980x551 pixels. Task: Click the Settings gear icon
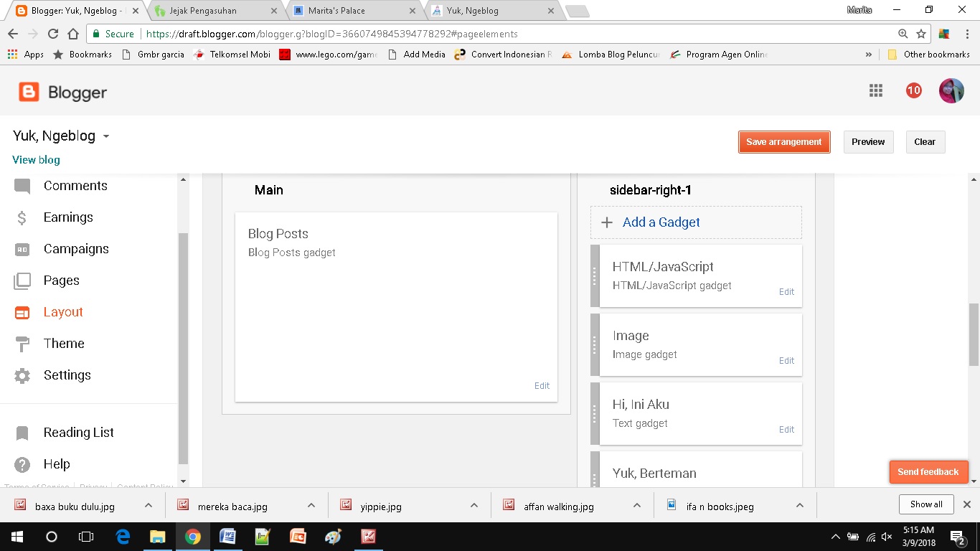point(22,375)
